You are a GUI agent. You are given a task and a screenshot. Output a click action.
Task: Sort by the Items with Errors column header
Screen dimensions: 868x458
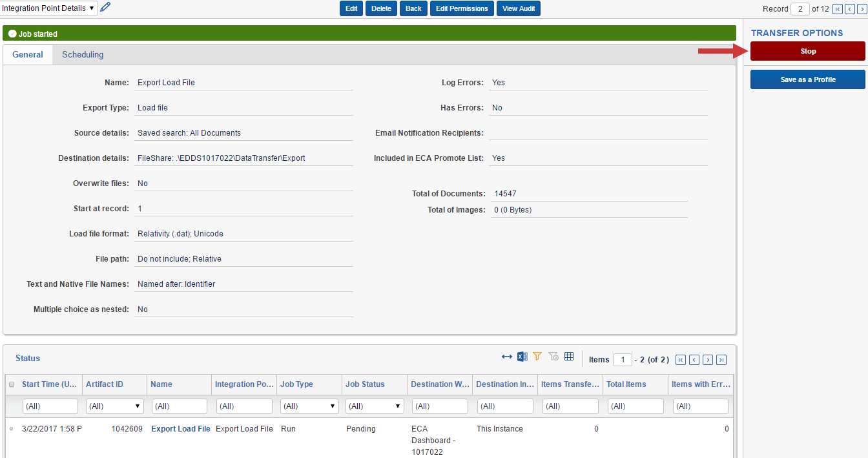[700, 384]
